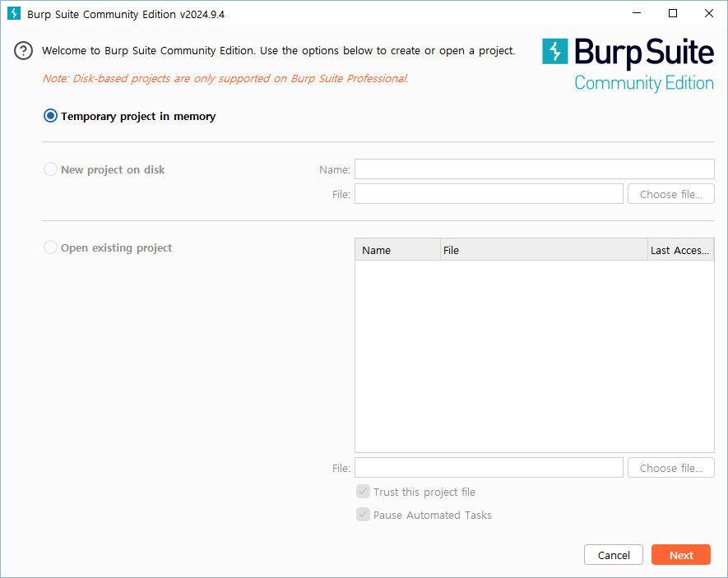Click the orange Next button
This screenshot has width=728, height=578.
(x=680, y=555)
